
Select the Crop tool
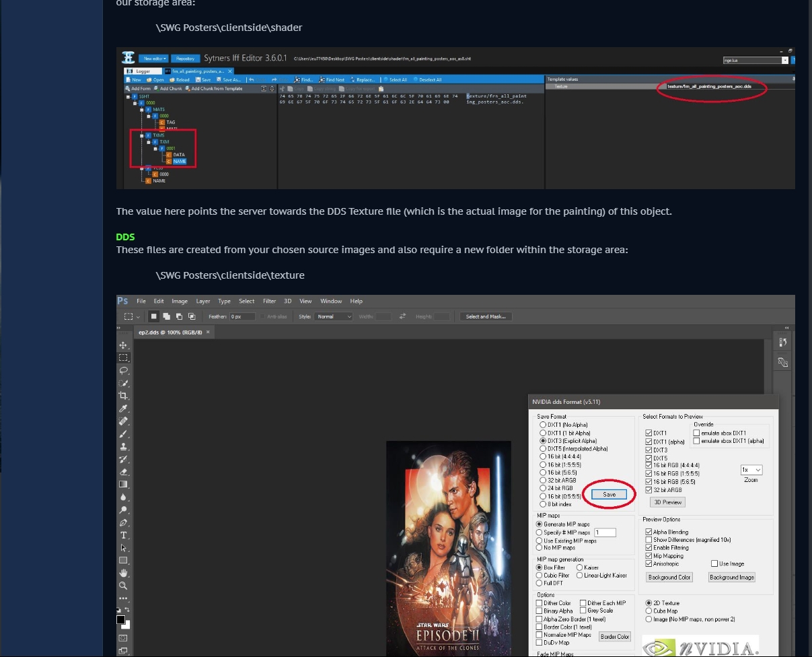[x=124, y=396]
